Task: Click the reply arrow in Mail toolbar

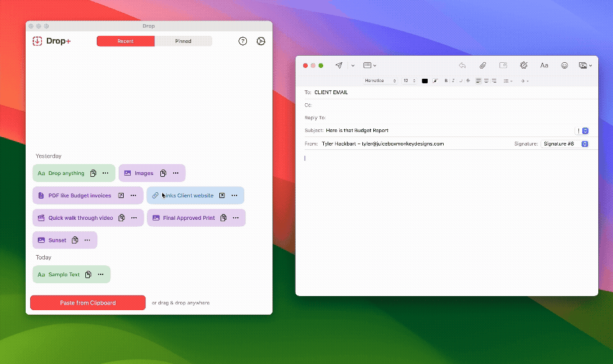Action: coord(462,65)
